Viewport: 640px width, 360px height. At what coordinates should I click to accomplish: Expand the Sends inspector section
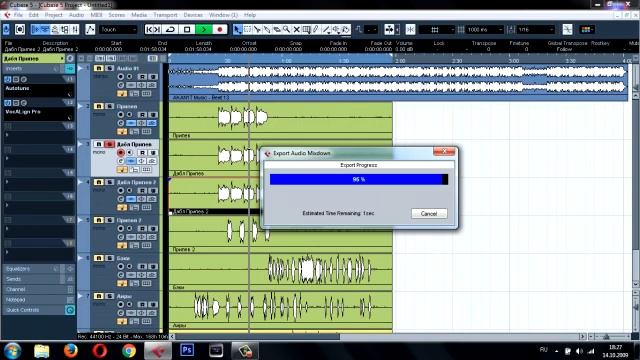38,279
